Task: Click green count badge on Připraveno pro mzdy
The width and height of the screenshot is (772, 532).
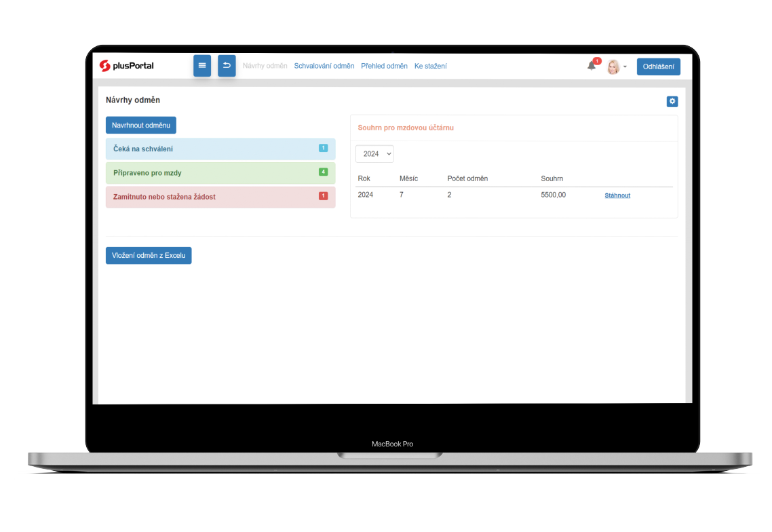Action: [323, 172]
